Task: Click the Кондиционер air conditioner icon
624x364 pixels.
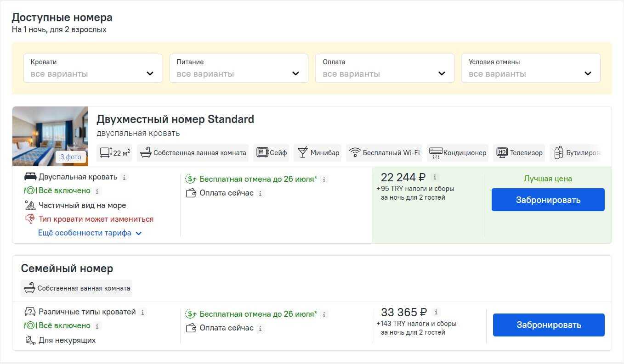Action: tap(436, 153)
